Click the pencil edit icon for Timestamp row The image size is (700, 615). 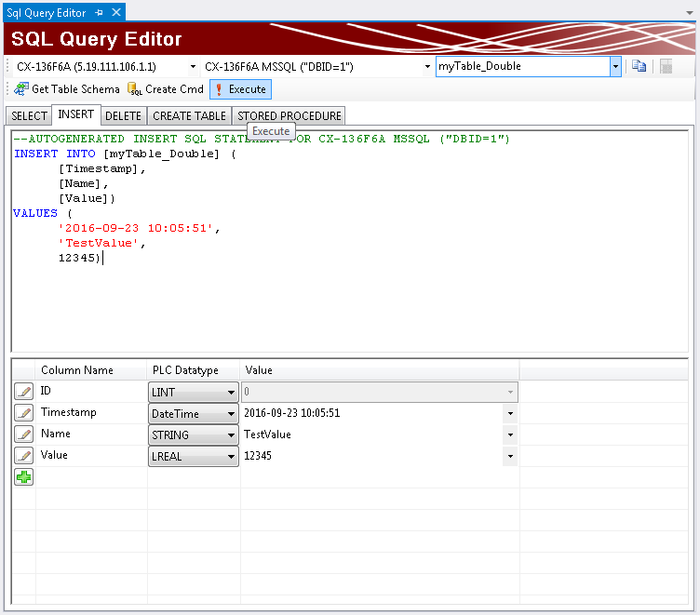(23, 413)
